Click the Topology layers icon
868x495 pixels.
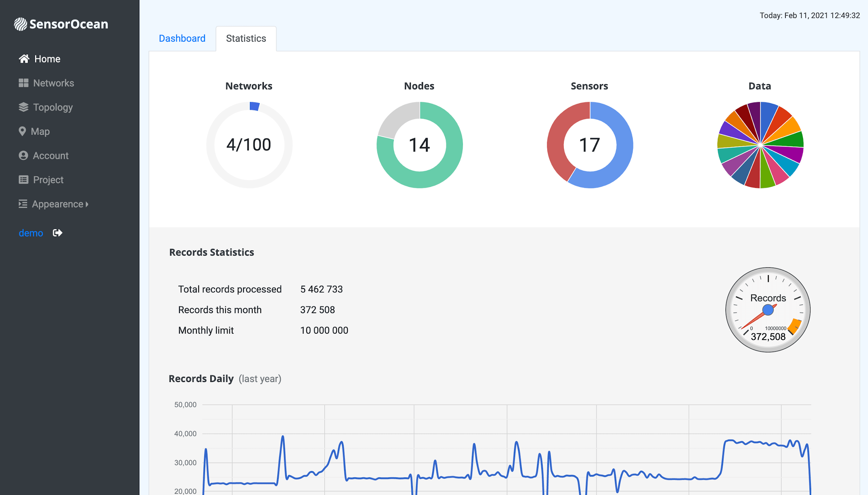click(x=23, y=107)
